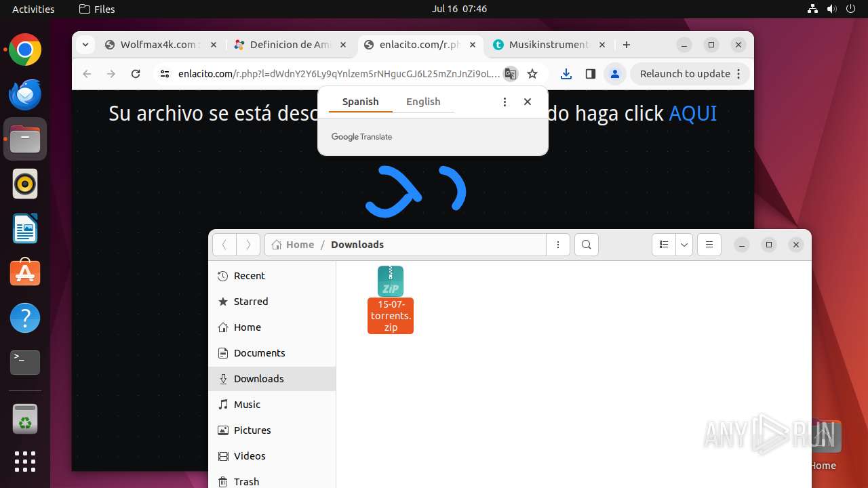Open Chrome downloads icon
This screenshot has width=868, height=488.
coord(566,74)
